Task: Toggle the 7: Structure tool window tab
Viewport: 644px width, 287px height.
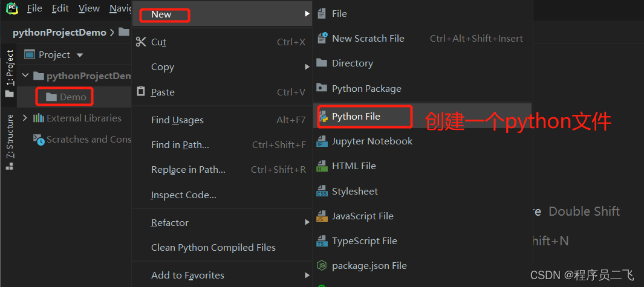Action: tap(10, 136)
